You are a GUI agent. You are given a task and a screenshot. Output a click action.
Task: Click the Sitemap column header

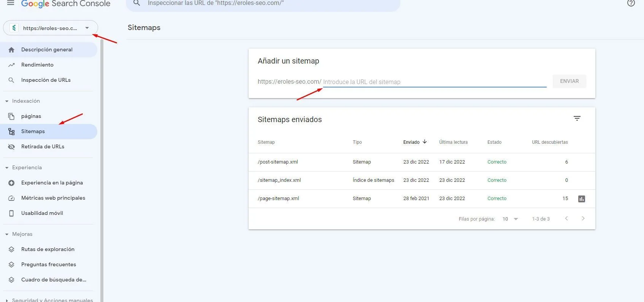point(266,142)
